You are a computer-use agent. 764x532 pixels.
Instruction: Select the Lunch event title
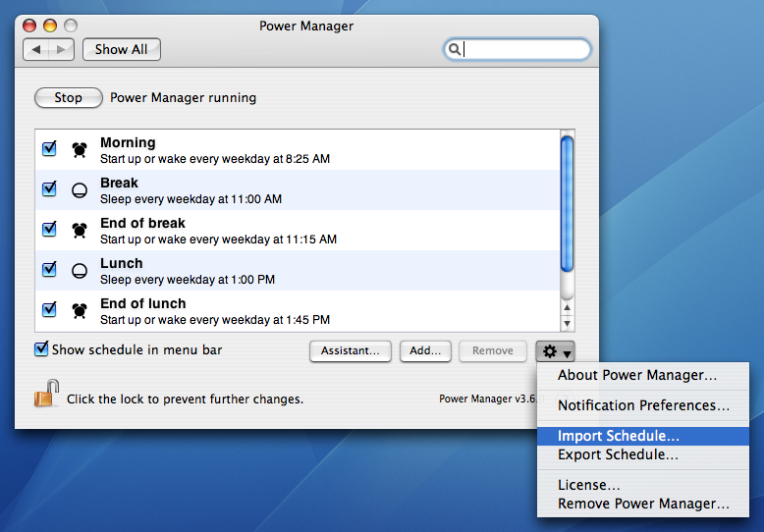click(x=122, y=264)
